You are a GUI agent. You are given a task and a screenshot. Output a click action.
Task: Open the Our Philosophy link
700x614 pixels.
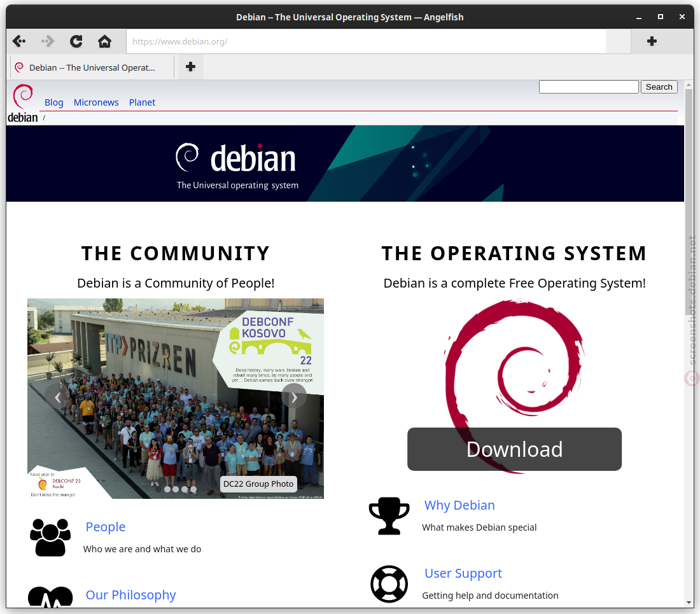(131, 595)
